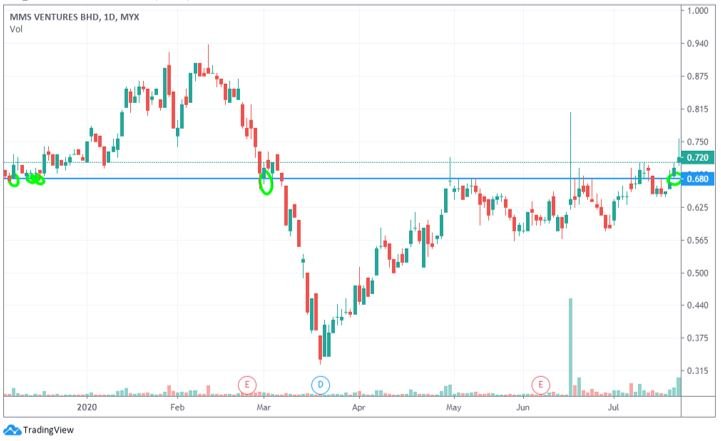Click the 2020 label on time axis
The height and width of the screenshot is (441, 721).
click(87, 407)
